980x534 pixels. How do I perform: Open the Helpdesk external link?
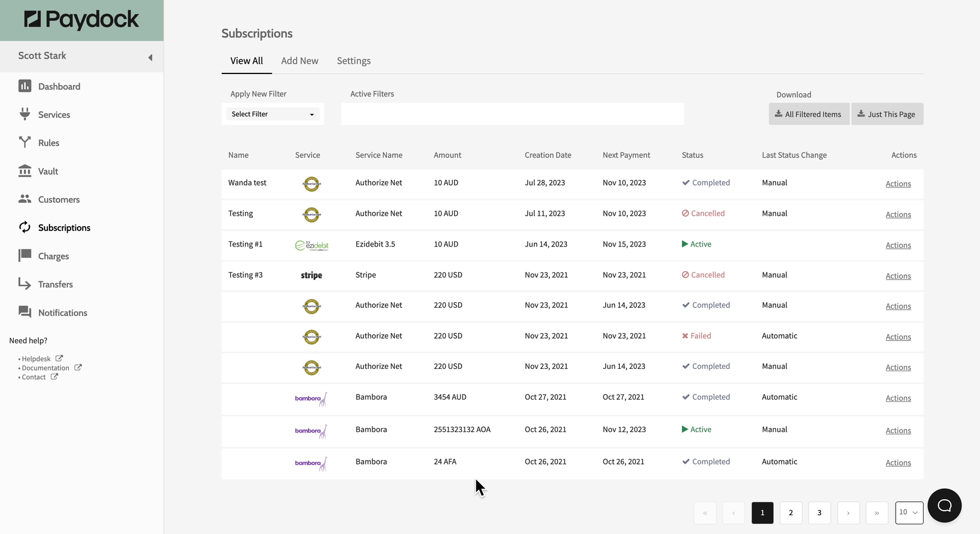coord(36,359)
